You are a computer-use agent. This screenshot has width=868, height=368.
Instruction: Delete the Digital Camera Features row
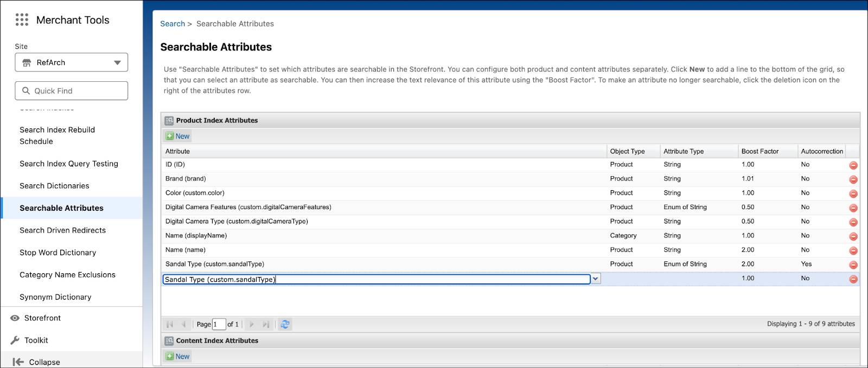click(x=853, y=208)
